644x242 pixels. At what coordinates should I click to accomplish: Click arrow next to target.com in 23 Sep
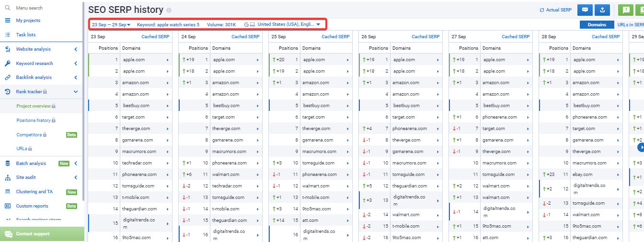tap(168, 117)
